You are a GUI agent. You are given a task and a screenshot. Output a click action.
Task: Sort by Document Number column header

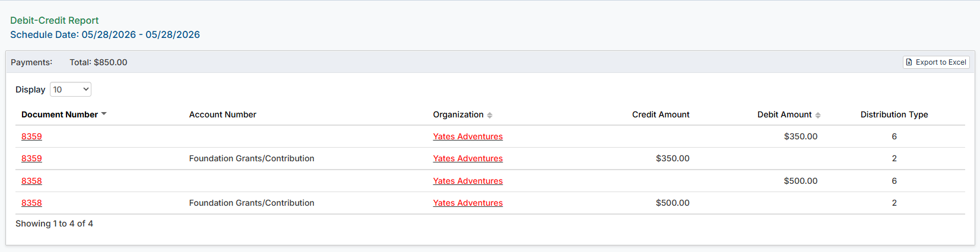[59, 114]
